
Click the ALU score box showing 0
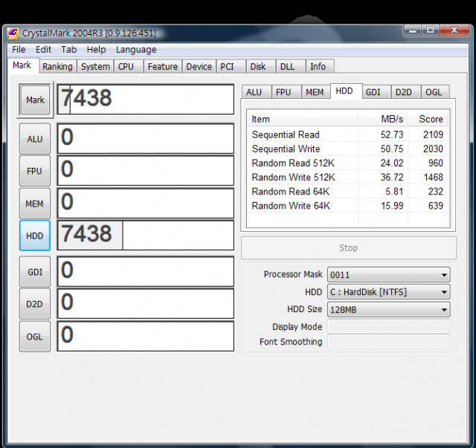[146, 139]
